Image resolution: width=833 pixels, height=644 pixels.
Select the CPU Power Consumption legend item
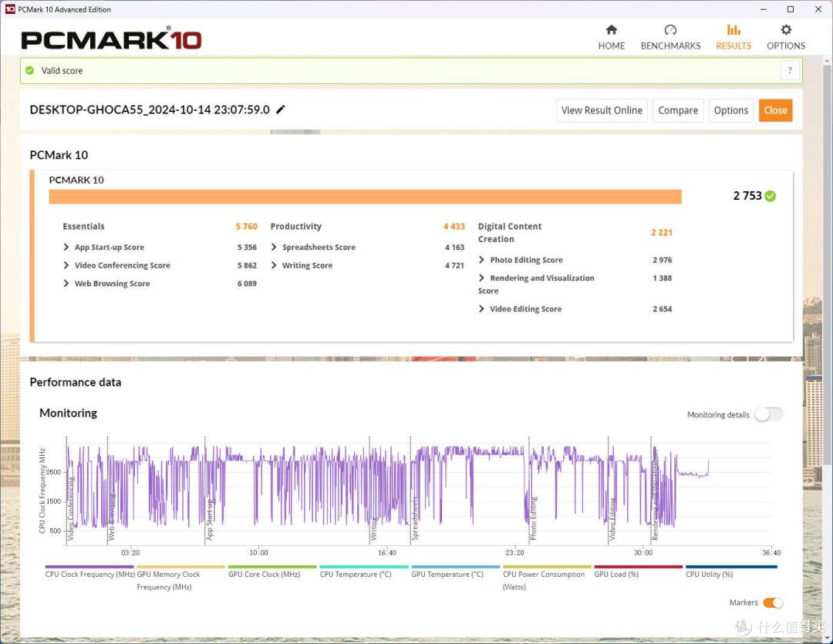547,578
